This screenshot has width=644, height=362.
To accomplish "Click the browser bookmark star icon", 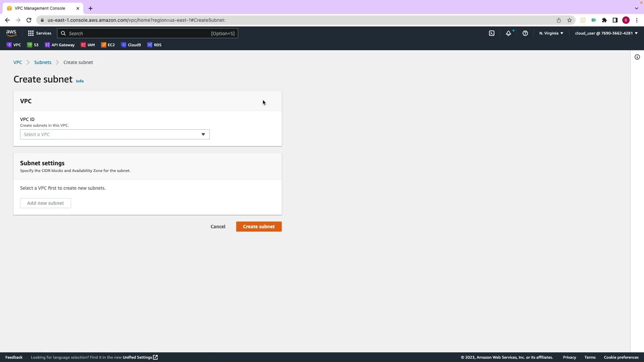I will tap(570, 20).
